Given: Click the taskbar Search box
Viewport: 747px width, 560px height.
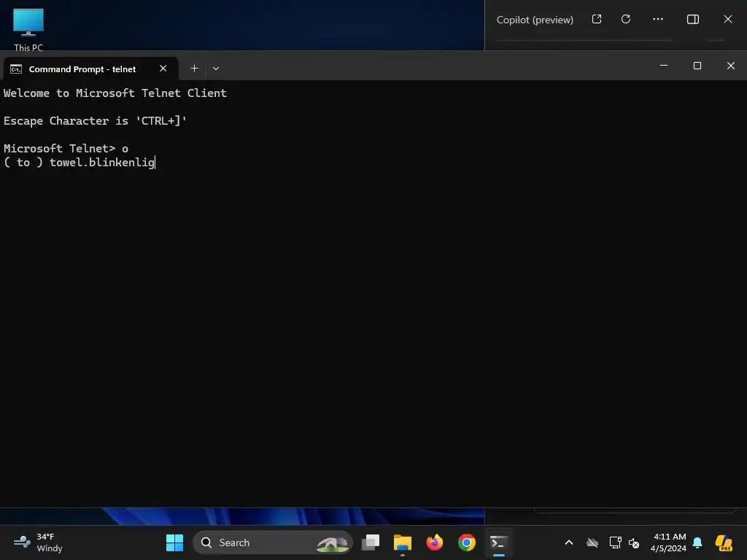Looking at the screenshot, I should pos(273,542).
